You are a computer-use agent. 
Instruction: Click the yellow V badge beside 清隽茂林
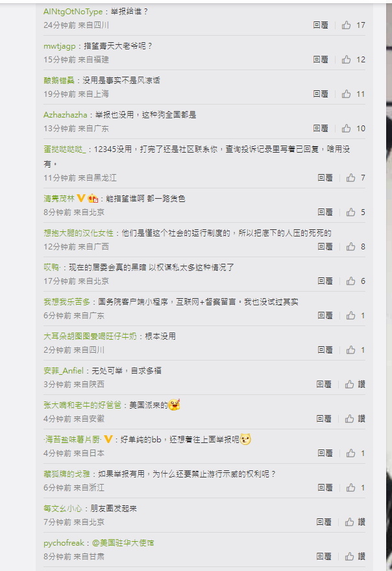click(81, 198)
